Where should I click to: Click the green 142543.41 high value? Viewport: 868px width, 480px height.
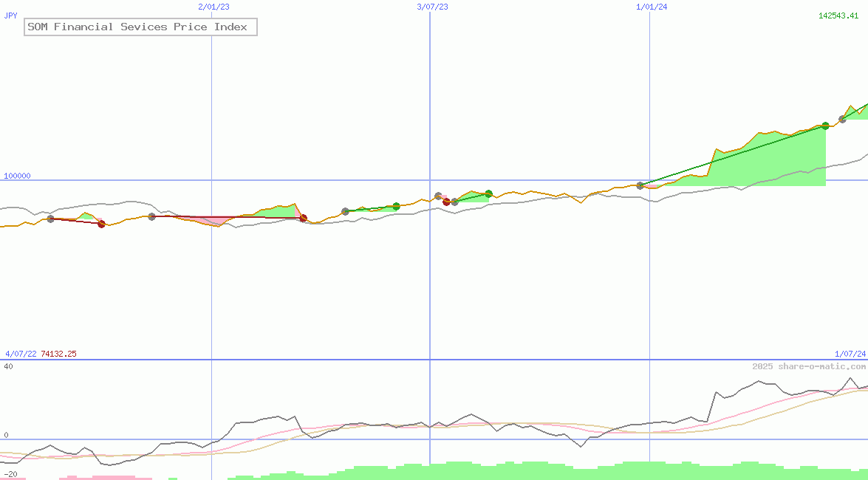(x=838, y=16)
